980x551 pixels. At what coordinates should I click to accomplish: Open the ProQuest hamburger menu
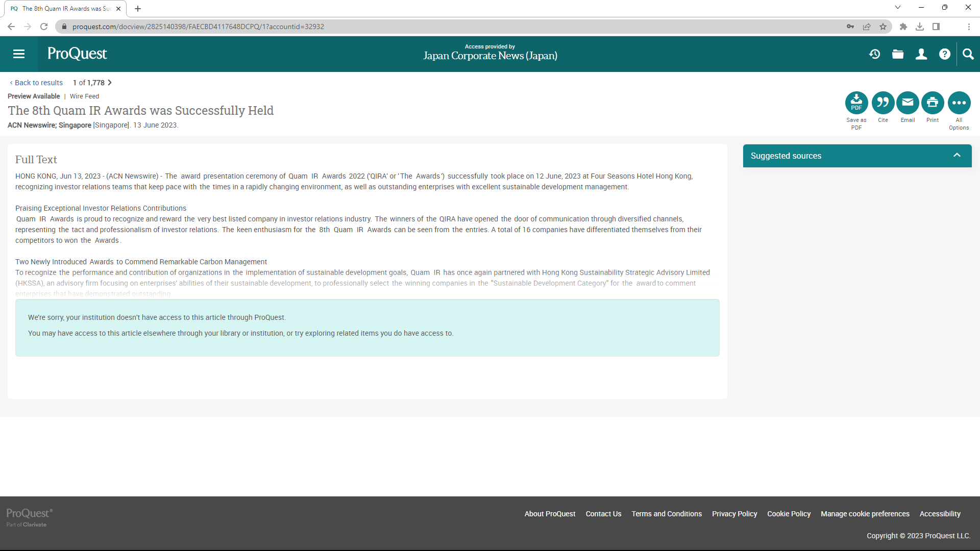click(x=19, y=54)
